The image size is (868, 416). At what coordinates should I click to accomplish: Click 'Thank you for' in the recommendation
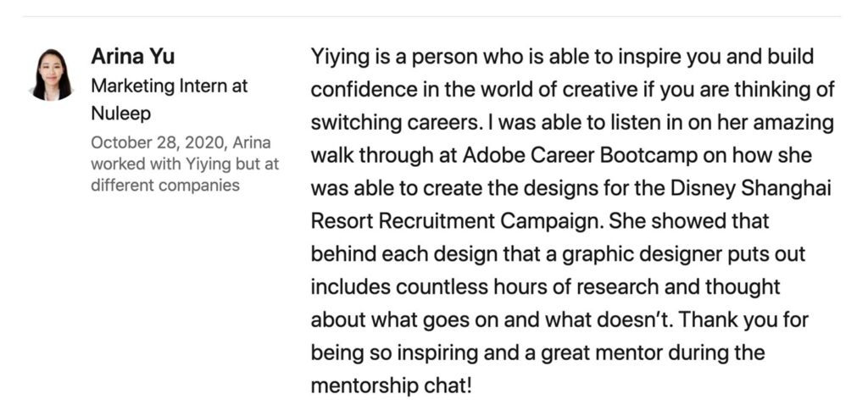pyautogui.click(x=743, y=319)
